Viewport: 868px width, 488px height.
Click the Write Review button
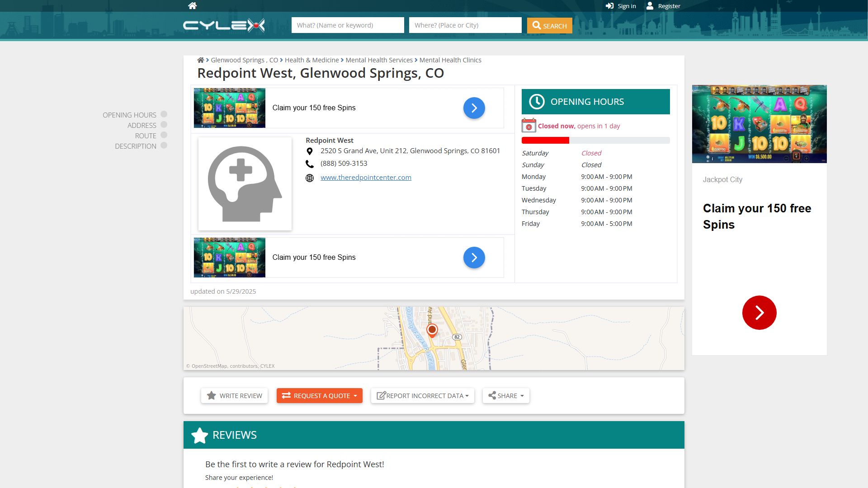click(235, 396)
